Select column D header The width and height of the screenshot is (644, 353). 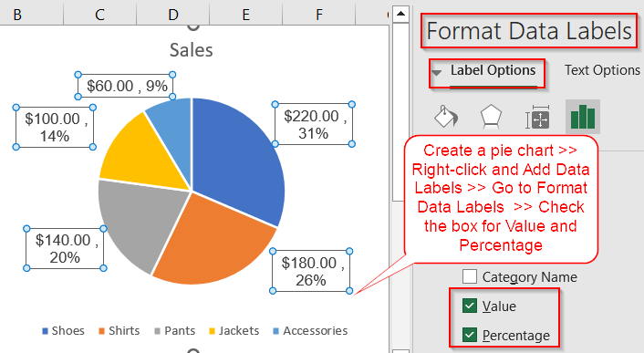pos(173,15)
